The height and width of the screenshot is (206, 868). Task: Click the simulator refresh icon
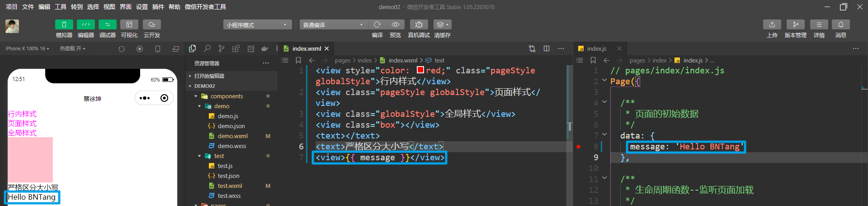tap(122, 49)
